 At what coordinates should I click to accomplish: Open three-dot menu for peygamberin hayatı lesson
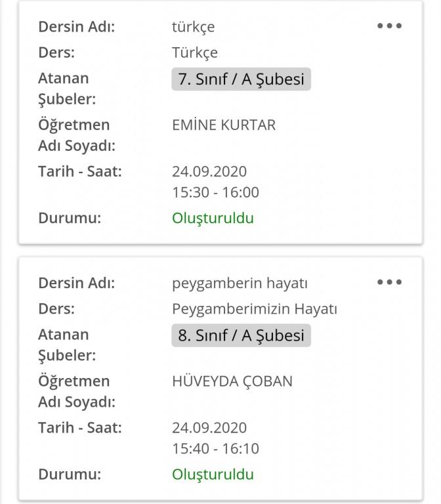coord(389,282)
